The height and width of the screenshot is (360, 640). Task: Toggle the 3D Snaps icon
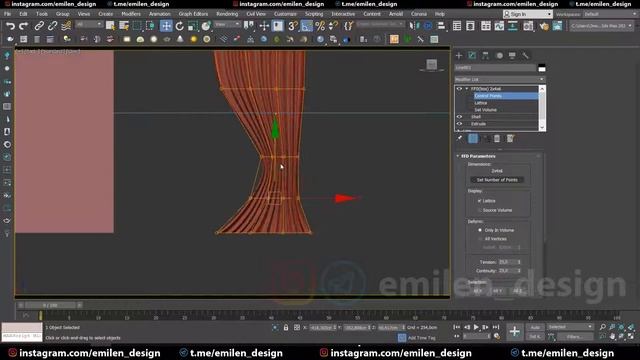point(292,26)
